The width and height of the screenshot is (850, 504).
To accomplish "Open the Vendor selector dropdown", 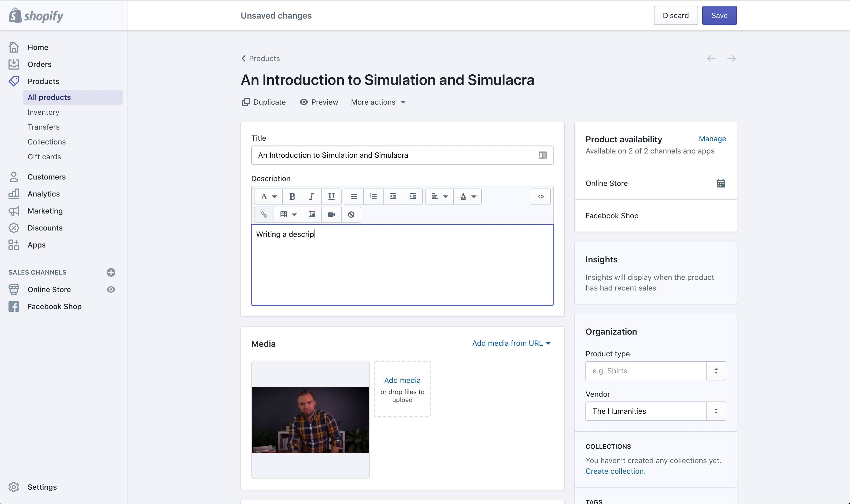I will (716, 411).
